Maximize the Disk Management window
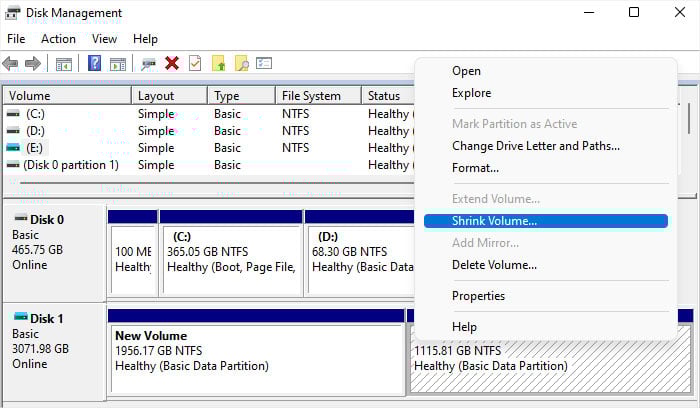 tap(634, 12)
